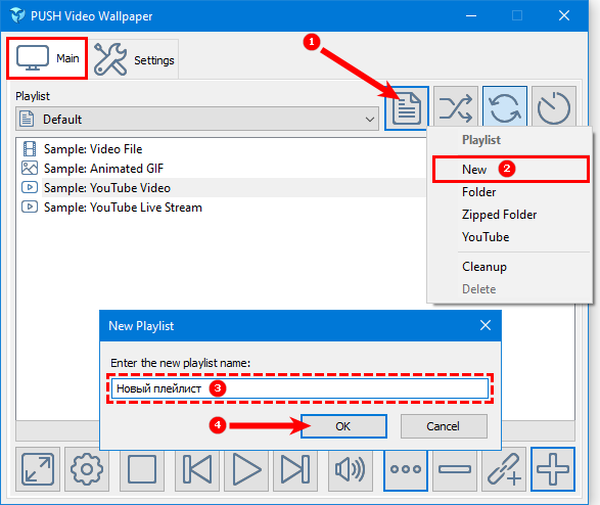Remove item with minus button
600x505 pixels.
click(x=455, y=469)
